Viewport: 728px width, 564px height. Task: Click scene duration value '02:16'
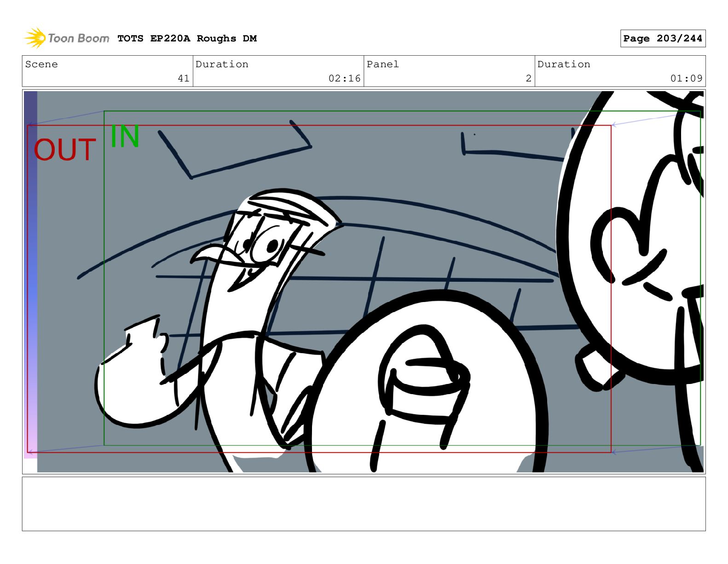click(344, 79)
